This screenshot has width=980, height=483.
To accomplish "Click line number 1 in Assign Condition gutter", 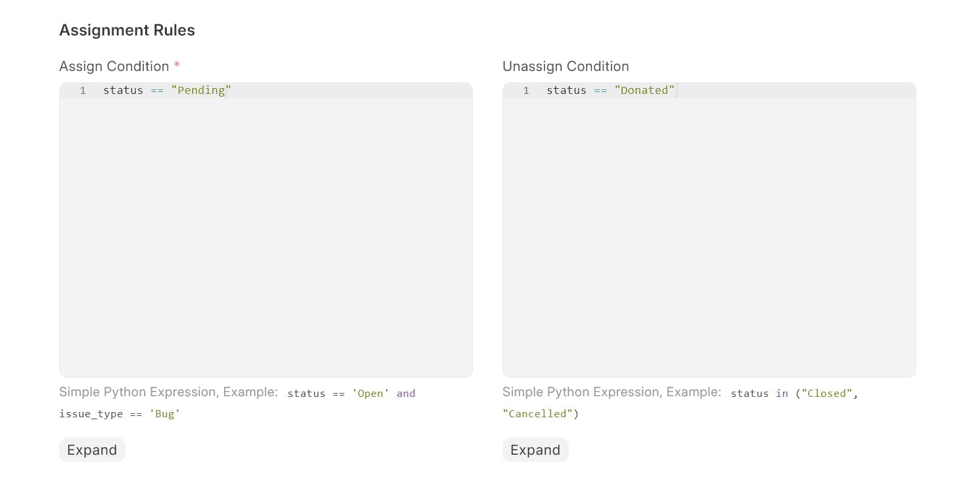I will pyautogui.click(x=82, y=90).
